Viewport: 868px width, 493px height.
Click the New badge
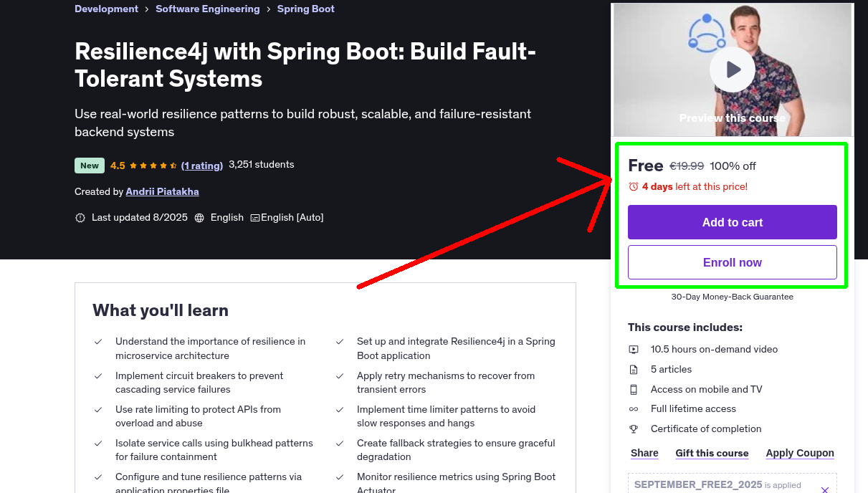click(90, 166)
